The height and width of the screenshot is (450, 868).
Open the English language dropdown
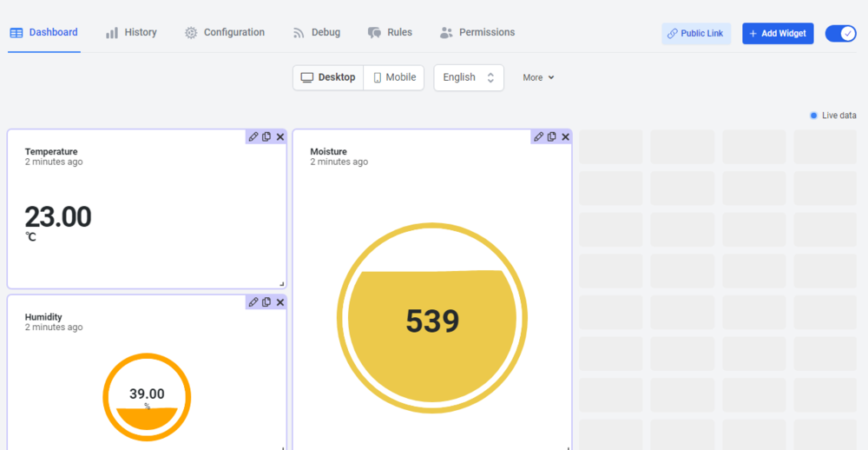(469, 77)
